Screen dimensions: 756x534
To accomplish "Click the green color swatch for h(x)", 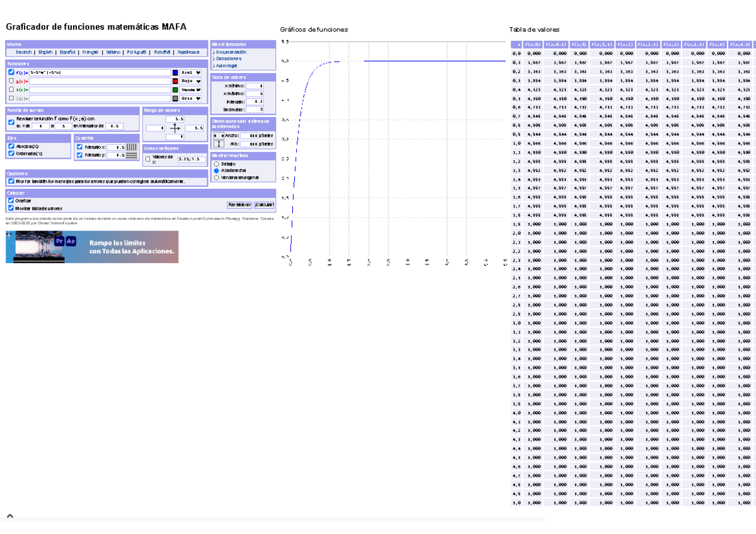I will 175,90.
